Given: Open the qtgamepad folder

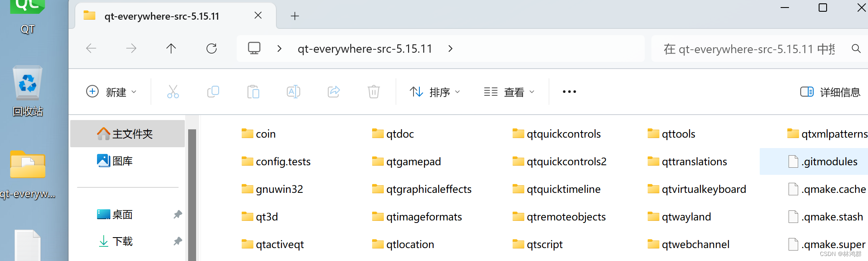Looking at the screenshot, I should pos(406,161).
